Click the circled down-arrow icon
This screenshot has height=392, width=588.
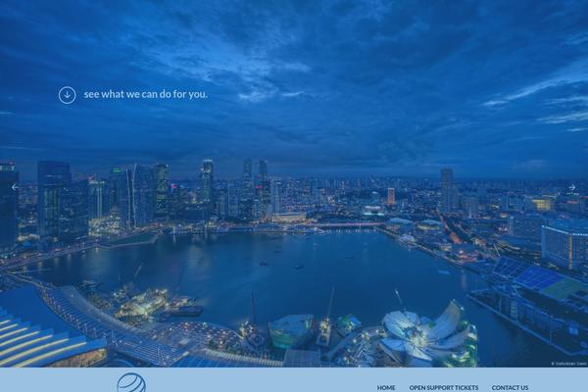tap(67, 95)
